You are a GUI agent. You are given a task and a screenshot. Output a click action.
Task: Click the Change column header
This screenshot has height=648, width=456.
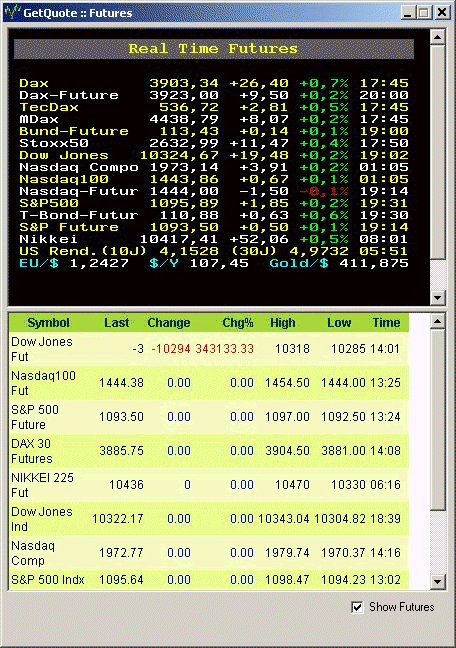tap(169, 323)
